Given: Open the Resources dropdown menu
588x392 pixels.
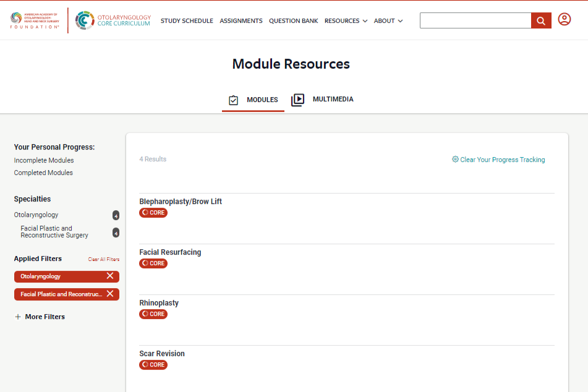Looking at the screenshot, I should click(346, 21).
